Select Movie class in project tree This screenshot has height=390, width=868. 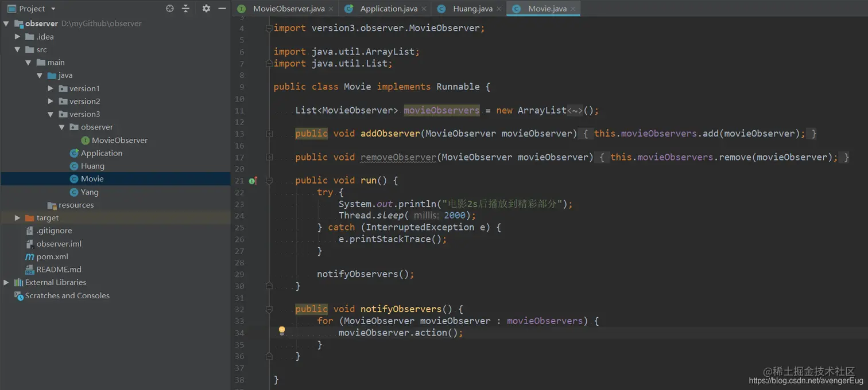[x=87, y=179]
